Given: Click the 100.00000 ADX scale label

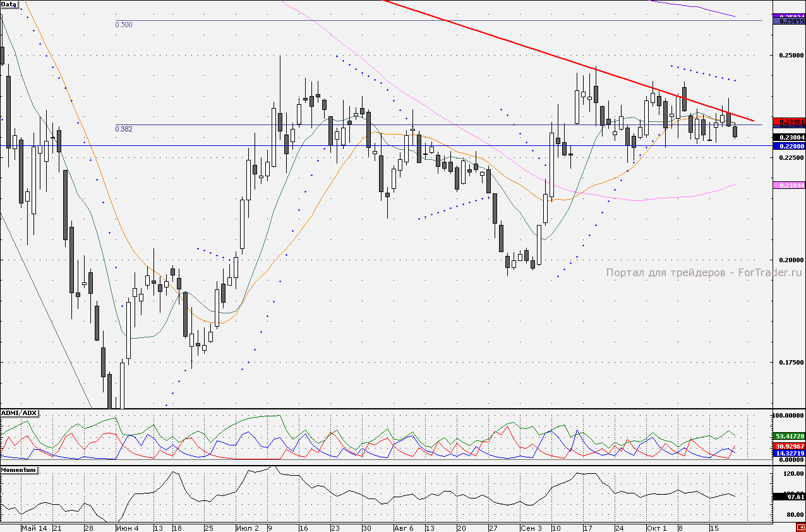Looking at the screenshot, I should 789,415.
